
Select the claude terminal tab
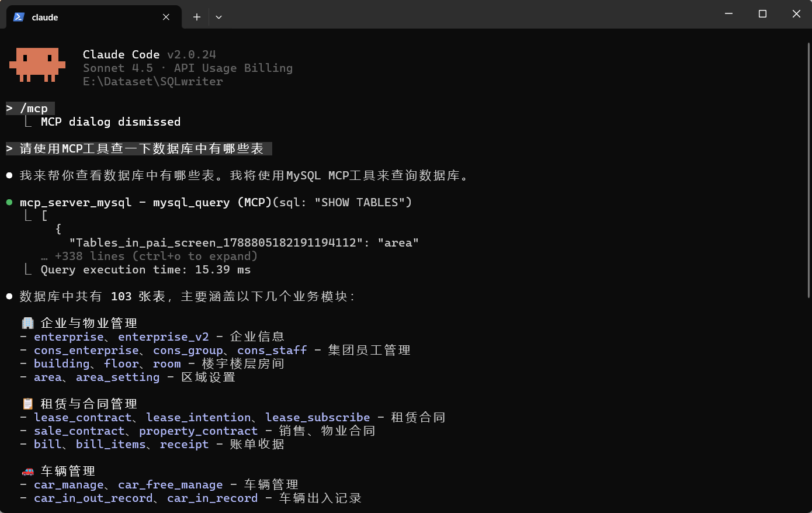click(88, 17)
